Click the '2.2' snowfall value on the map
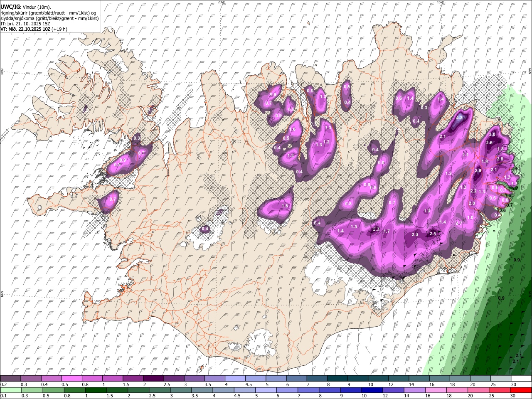Image resolution: width=532 pixels, height=399 pixels. point(473,191)
